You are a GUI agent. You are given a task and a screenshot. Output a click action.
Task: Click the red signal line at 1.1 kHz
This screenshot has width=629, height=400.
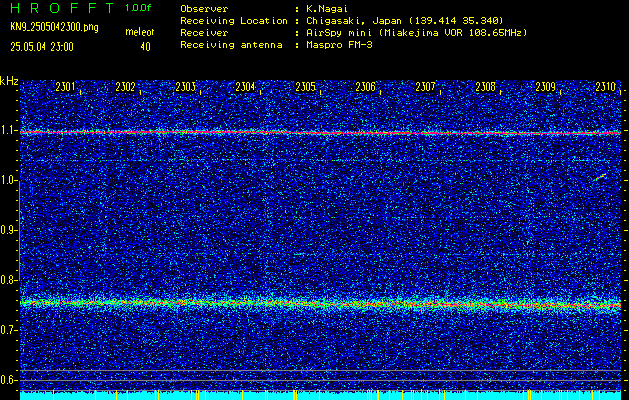(320, 132)
